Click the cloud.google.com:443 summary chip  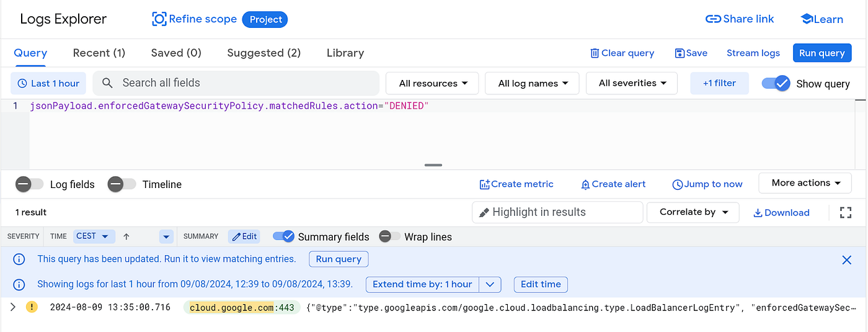click(242, 307)
